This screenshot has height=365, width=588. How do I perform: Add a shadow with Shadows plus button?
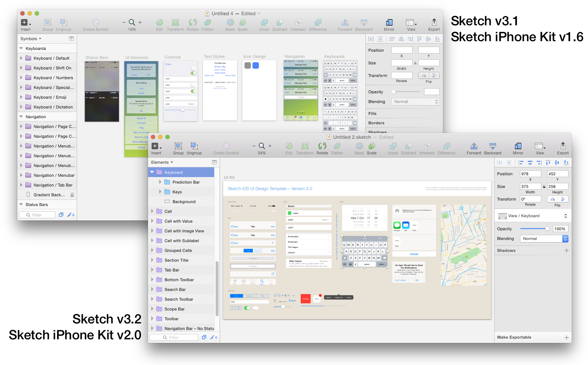[x=566, y=250]
